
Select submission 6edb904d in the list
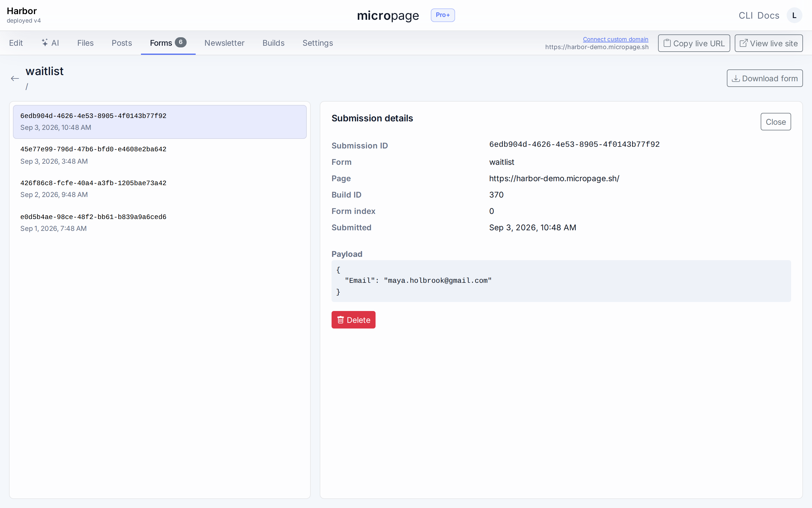[160, 122]
